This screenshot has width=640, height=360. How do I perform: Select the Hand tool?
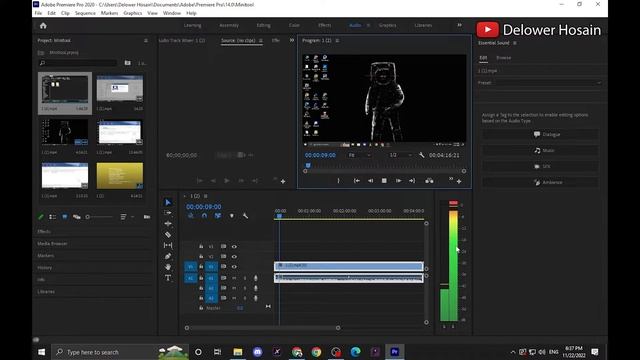click(168, 267)
